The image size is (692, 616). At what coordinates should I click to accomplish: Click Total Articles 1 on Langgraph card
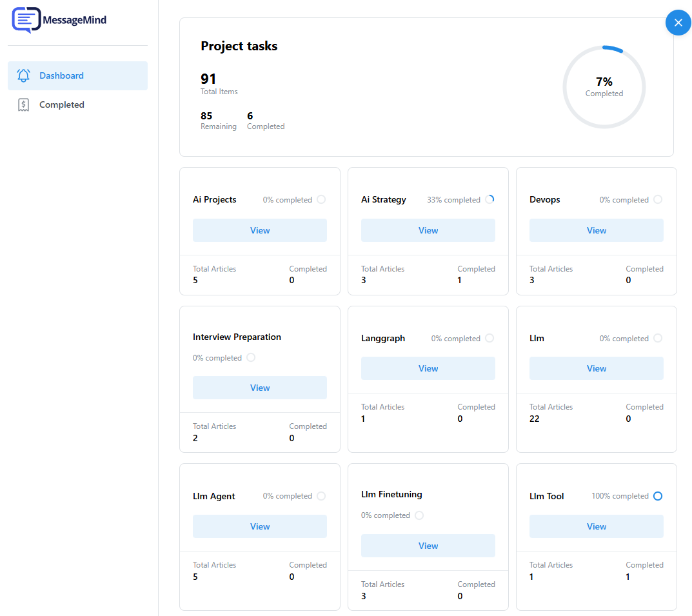click(x=363, y=419)
